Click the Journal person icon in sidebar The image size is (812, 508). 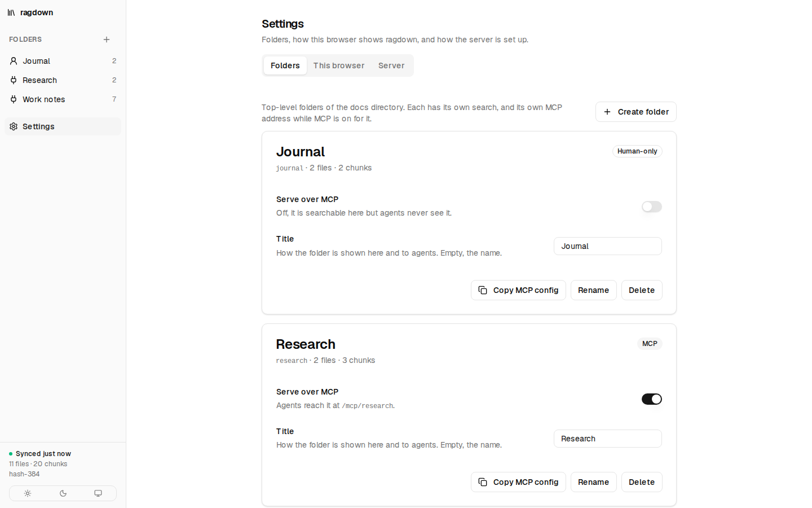14,61
